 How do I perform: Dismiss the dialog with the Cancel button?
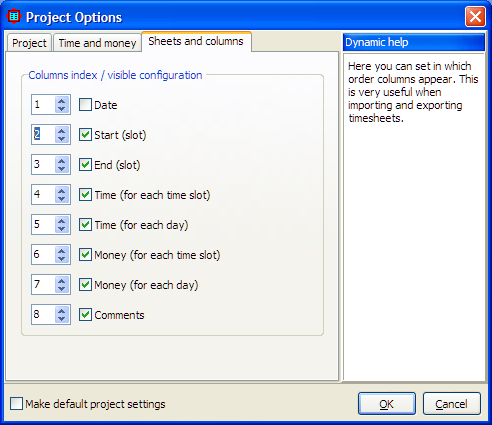(x=451, y=404)
